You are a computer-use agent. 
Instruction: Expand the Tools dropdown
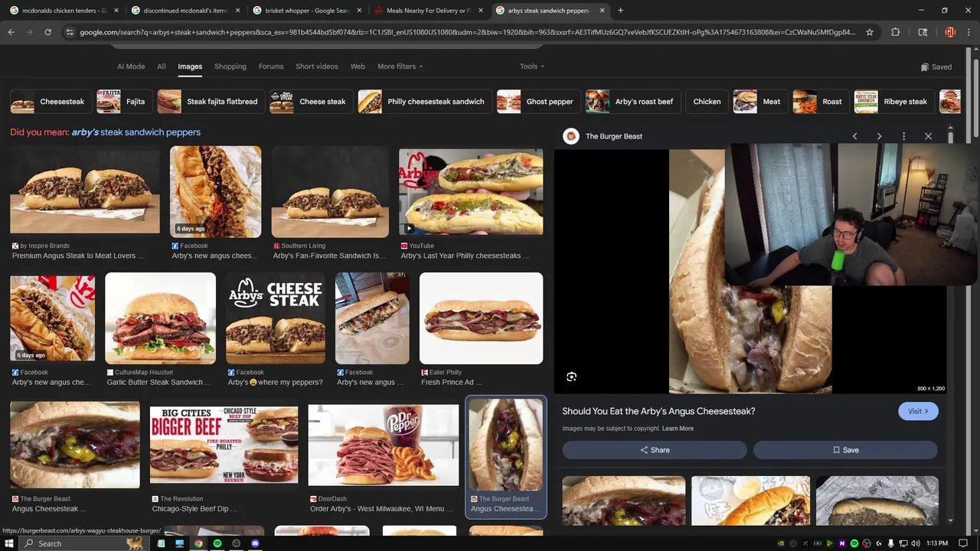click(x=532, y=67)
